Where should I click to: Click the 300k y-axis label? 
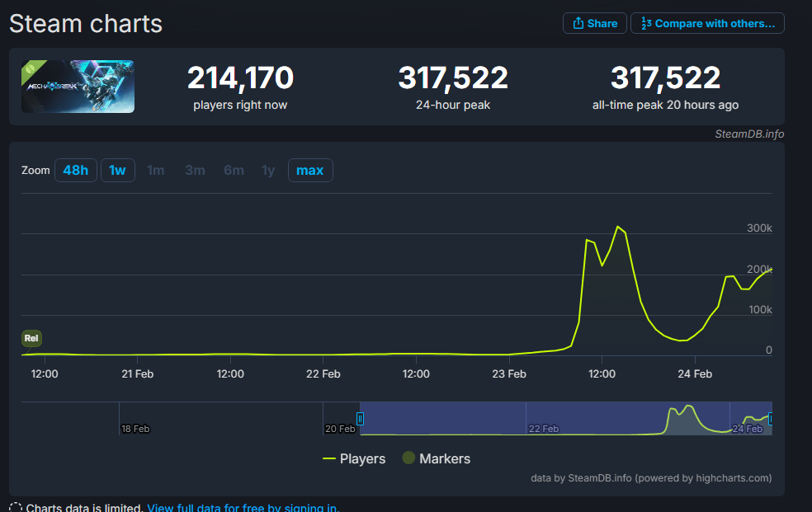tap(759, 228)
